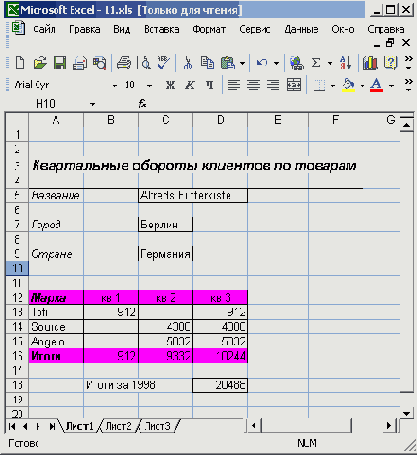Toggle bold formatting with the Ж button

point(170,85)
